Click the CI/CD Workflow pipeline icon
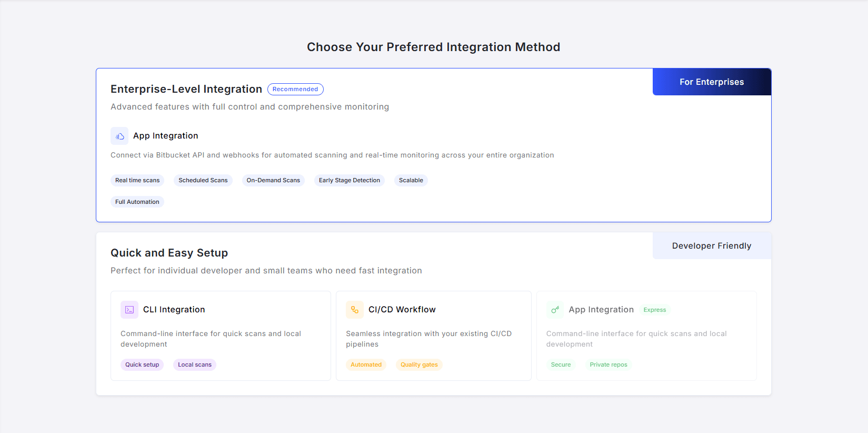The width and height of the screenshot is (868, 433). 355,310
